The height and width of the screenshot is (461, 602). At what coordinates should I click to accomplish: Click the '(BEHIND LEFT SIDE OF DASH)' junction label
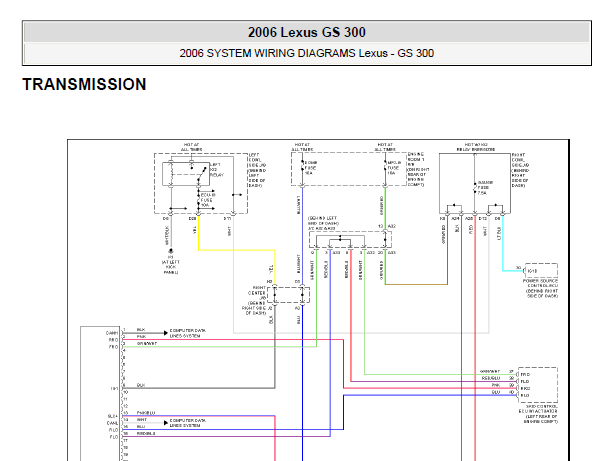[323, 223]
